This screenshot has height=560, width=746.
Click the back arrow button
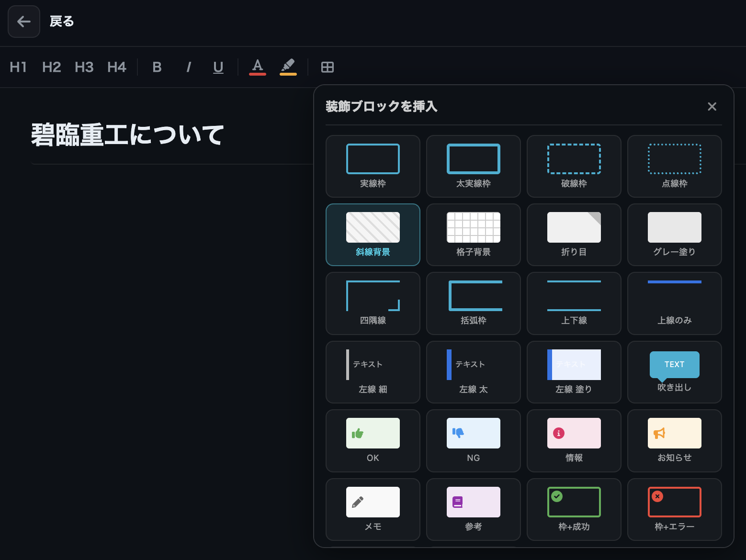point(24,22)
